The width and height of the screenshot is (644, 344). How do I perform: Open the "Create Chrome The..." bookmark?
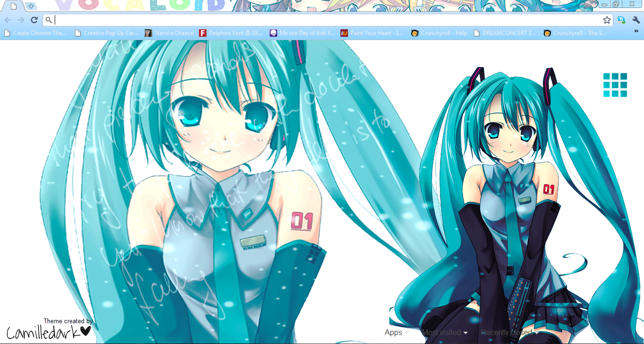click(35, 33)
